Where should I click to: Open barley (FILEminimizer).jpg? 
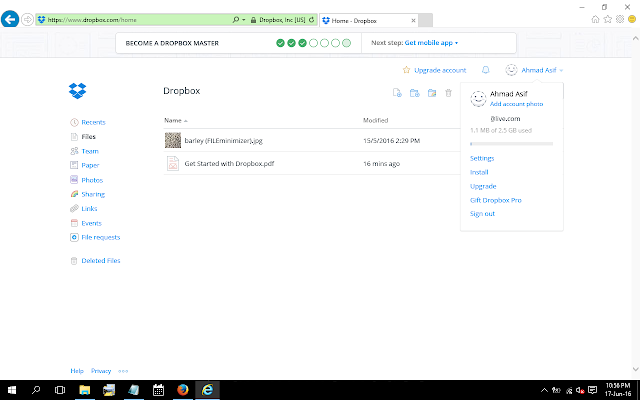(x=223, y=140)
